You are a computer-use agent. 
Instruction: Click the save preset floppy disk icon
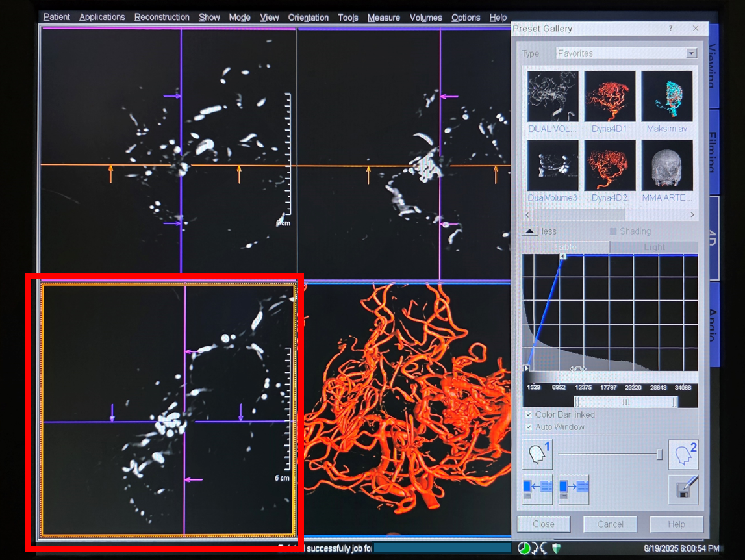click(683, 490)
